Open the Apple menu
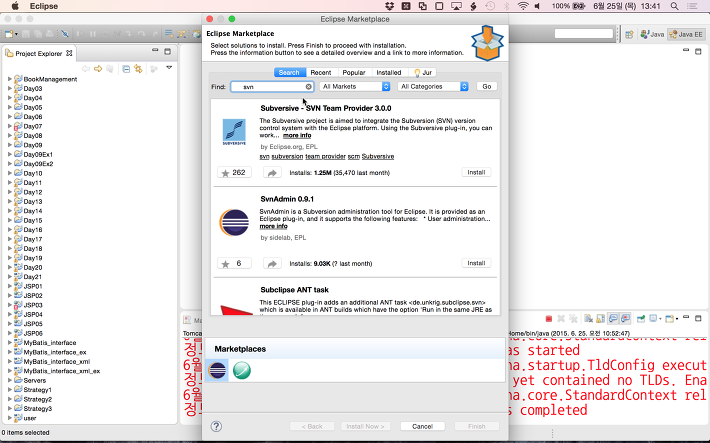Viewport: 710px width, 443px height. click(15, 6)
